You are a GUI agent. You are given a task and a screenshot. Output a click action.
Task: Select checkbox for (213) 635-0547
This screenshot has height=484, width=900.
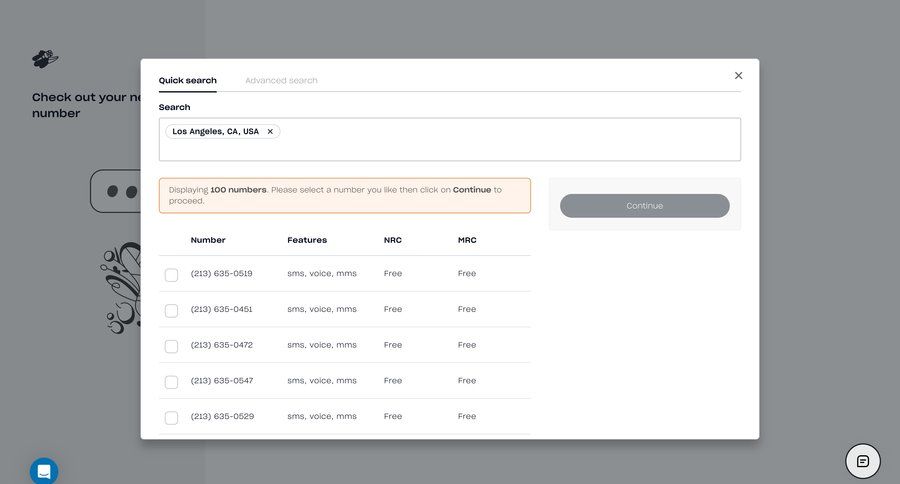pyautogui.click(x=171, y=382)
